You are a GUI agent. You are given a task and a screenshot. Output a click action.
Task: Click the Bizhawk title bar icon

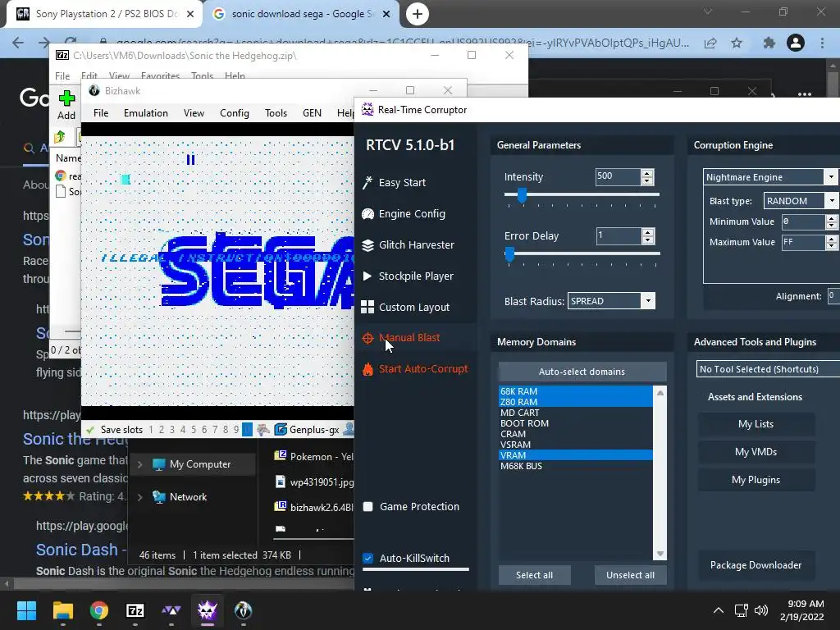tap(94, 90)
